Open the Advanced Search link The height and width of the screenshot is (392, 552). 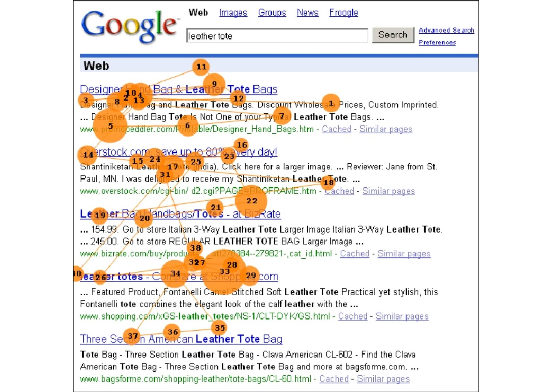point(446,30)
